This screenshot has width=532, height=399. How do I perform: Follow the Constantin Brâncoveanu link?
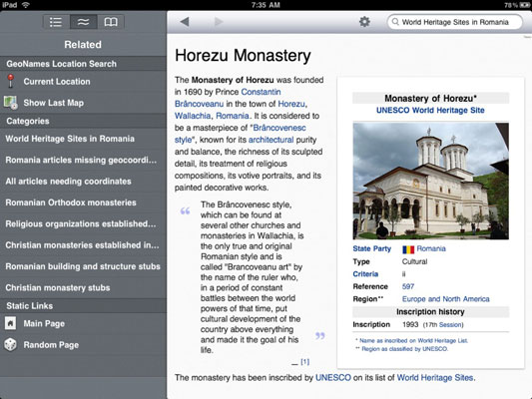[261, 92]
